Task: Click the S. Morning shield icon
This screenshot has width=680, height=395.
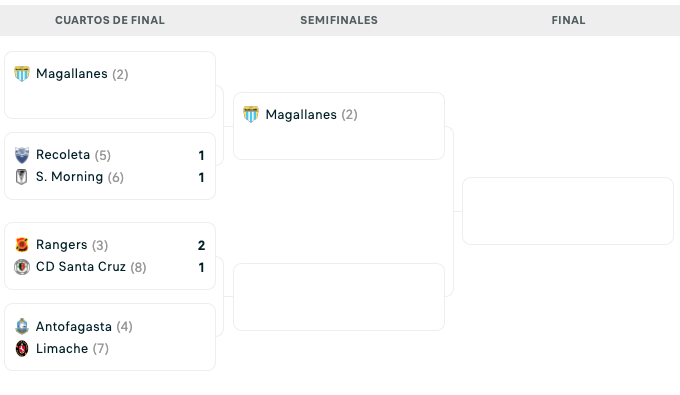Action: (22, 177)
